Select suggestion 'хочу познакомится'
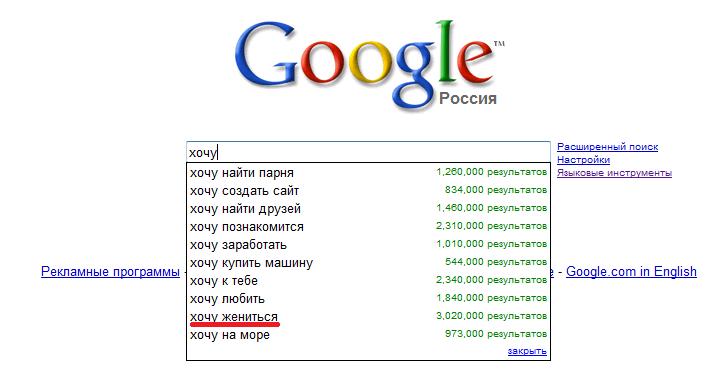Image resolution: width=722 pixels, height=382 pixels. [368, 226]
